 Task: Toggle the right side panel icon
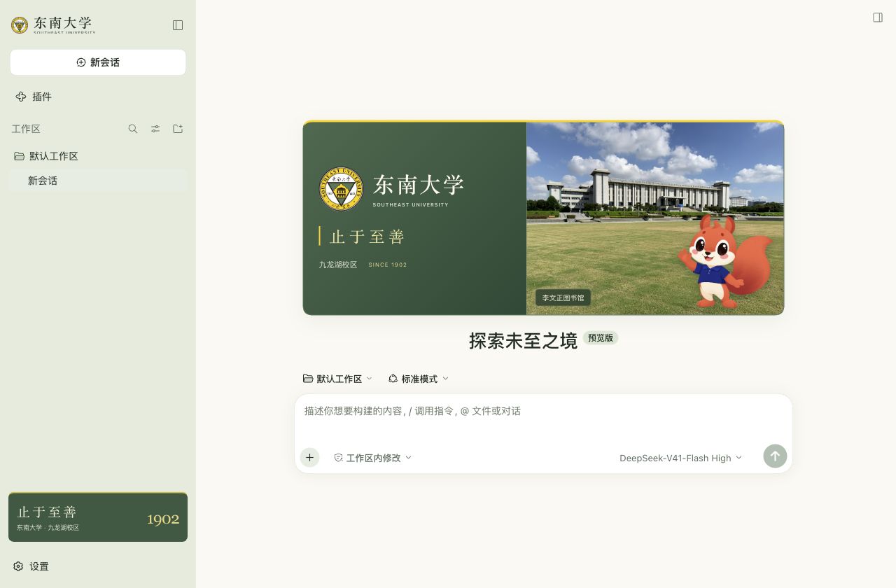[x=878, y=17]
